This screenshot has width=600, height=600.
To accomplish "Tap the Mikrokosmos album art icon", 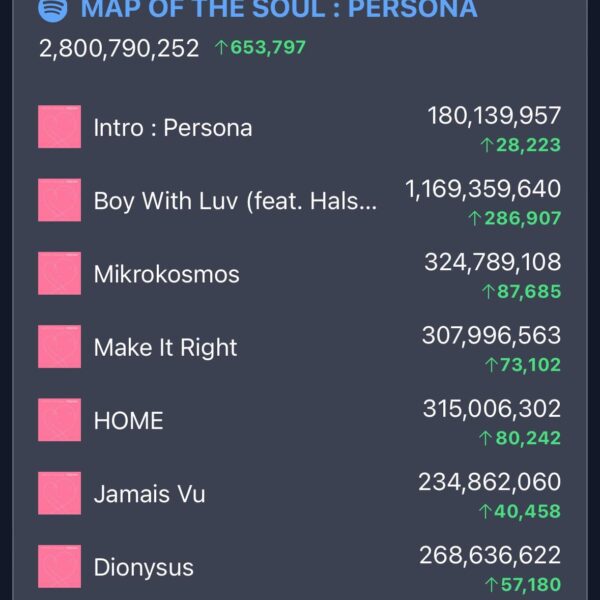I will pos(59,273).
